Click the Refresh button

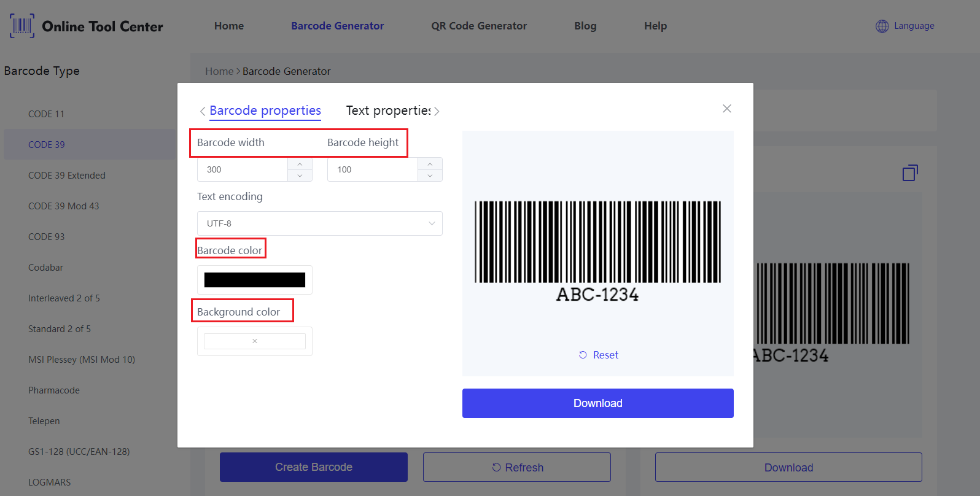click(x=517, y=467)
